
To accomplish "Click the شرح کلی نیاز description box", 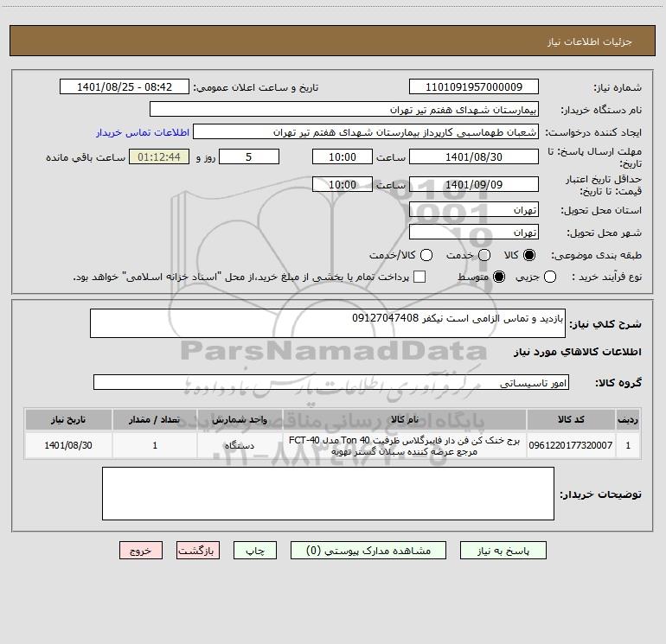I will 328,323.
